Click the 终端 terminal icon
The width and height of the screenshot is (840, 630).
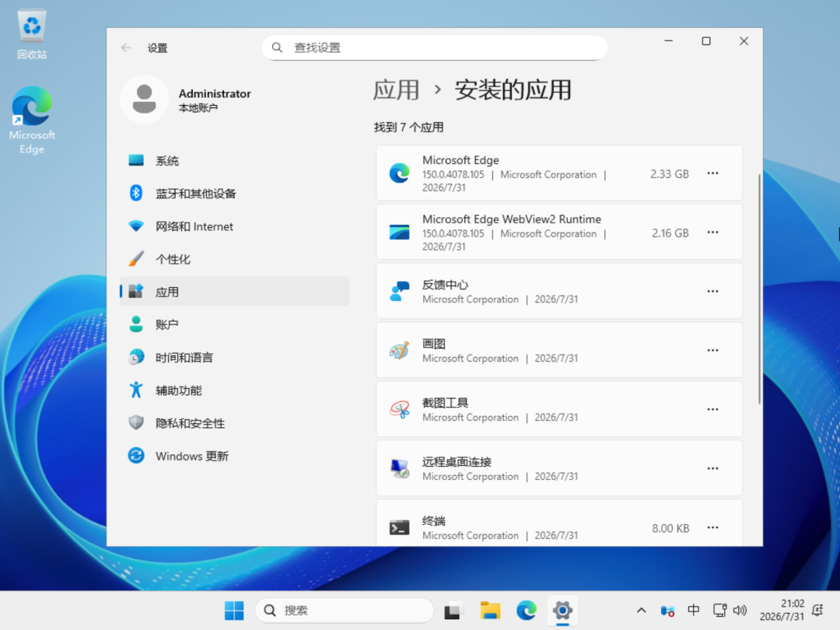399,527
